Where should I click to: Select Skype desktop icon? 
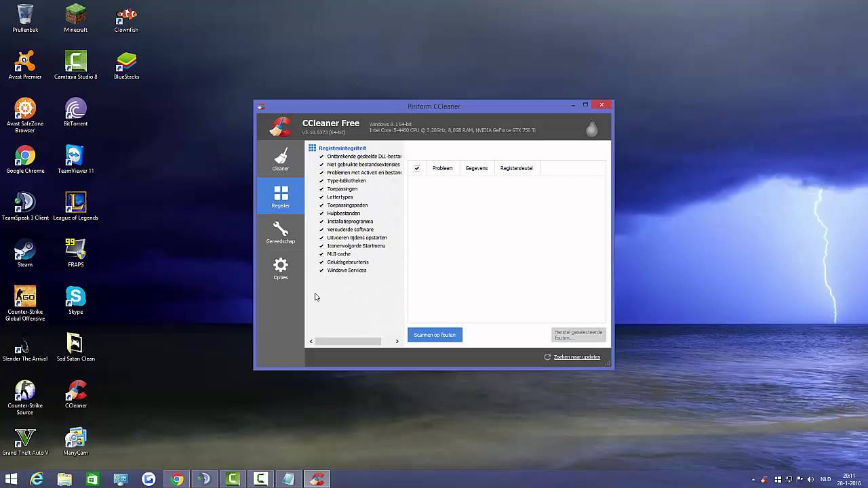[75, 300]
